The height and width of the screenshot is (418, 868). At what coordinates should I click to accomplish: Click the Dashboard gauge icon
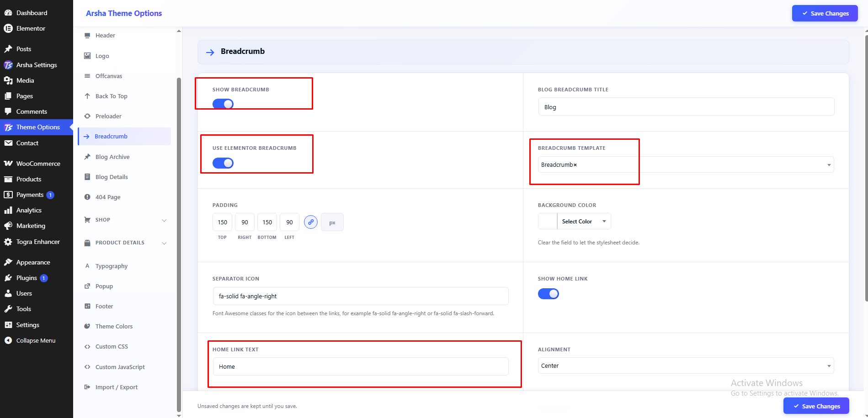click(8, 13)
